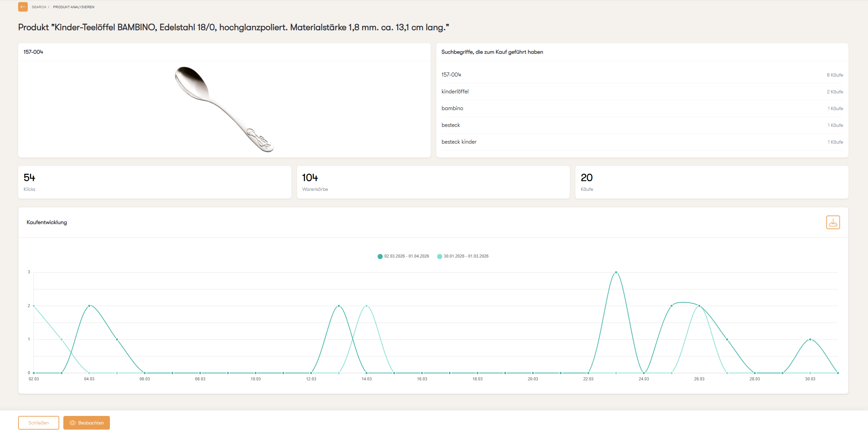The image size is (868, 432).
Task: Click the Käufe stat card showing 20
Action: (712, 182)
